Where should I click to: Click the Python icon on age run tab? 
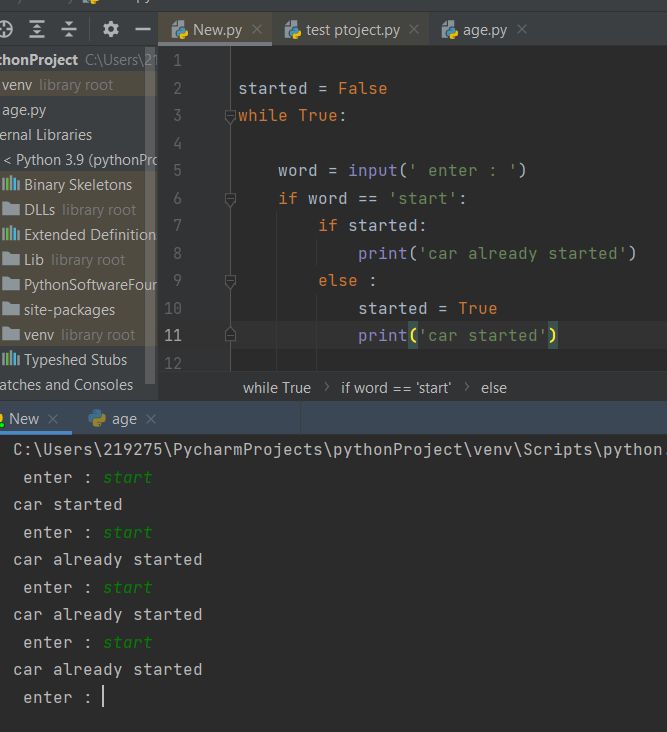coord(97,418)
